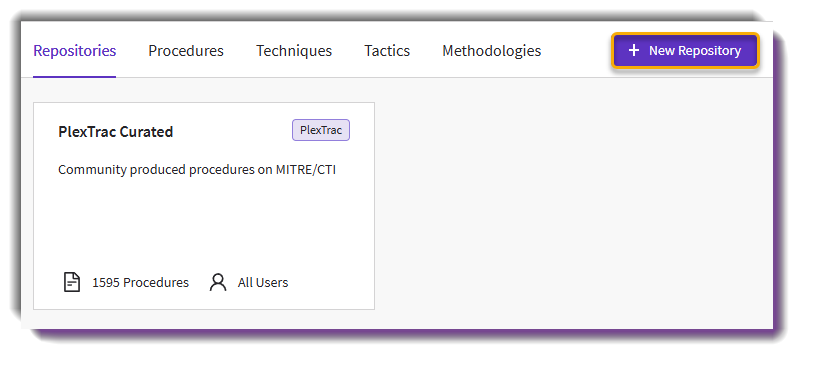Select the Repositories tab
Image resolution: width=815 pixels, height=371 pixels.
click(x=74, y=50)
